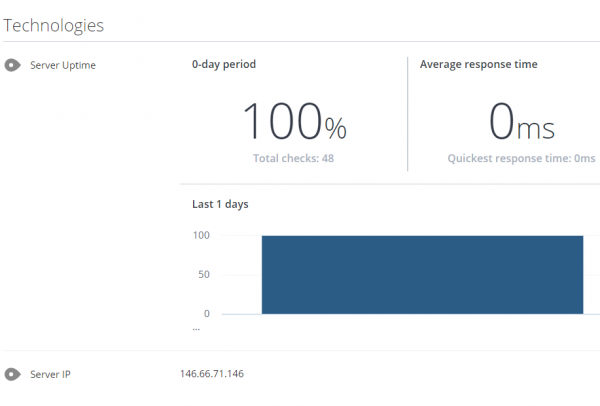Click the Average response time heading
Image resolution: width=600 pixels, height=406 pixels.
[479, 64]
